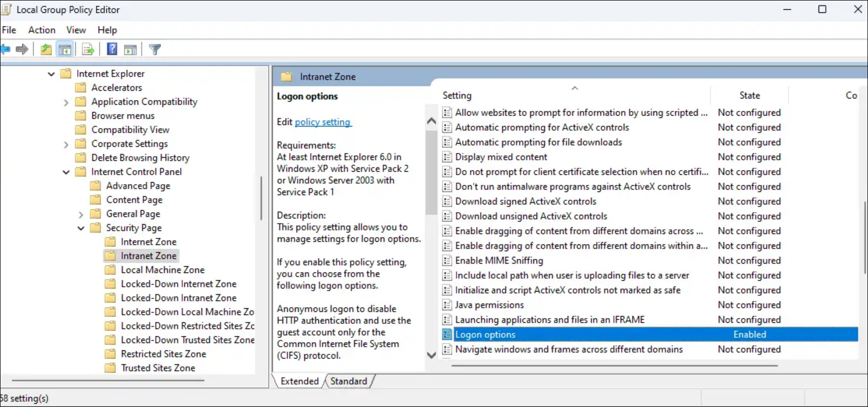Select Content Page in the tree
The width and height of the screenshot is (868, 407).
pos(134,200)
